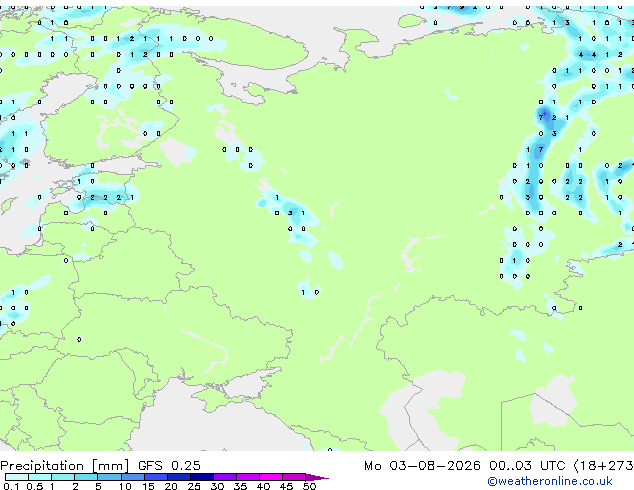634x490 pixels.
Task: Click the Mo 03-08-2026 date text
Action: tap(422, 466)
